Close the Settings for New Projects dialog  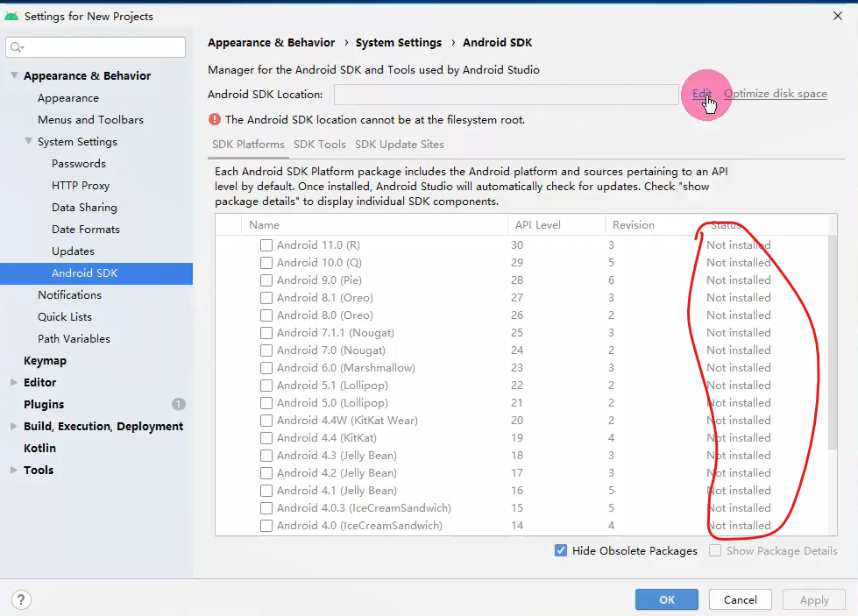click(838, 16)
